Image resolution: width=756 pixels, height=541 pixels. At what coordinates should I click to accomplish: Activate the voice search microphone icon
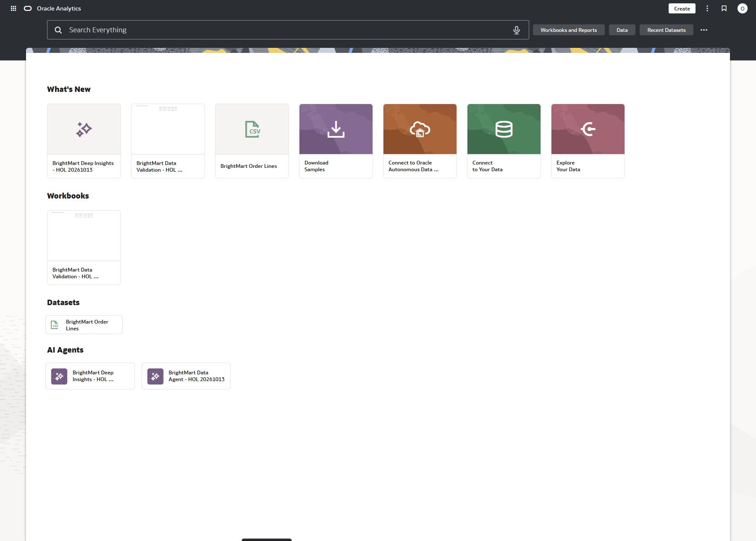point(517,30)
